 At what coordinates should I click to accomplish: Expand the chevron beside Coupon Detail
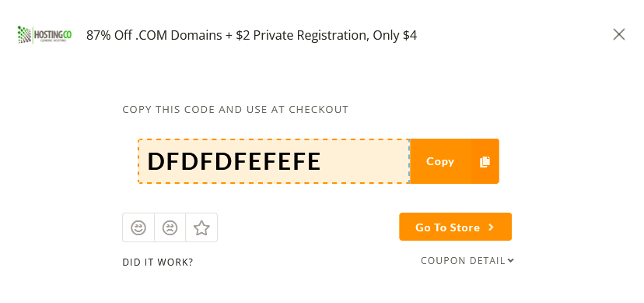click(510, 260)
